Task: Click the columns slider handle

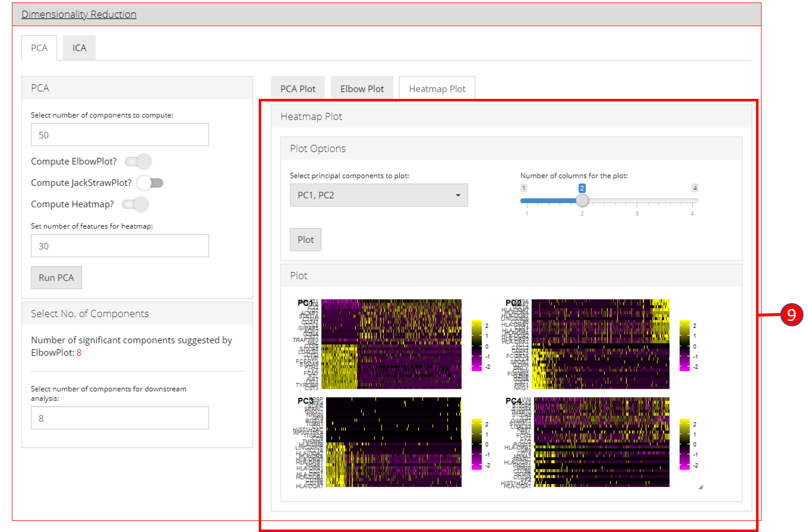Action: point(582,200)
